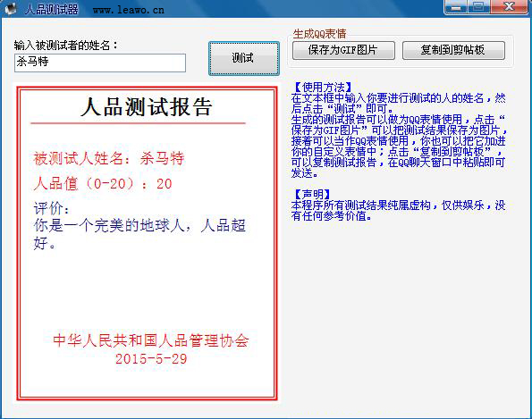Minimize the 人品测试器 window
The height and width of the screenshot is (419, 532).
pos(456,7)
